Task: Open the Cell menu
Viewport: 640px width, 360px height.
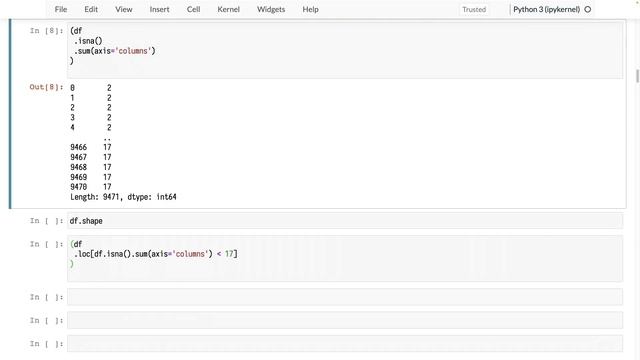Action: click(x=193, y=9)
